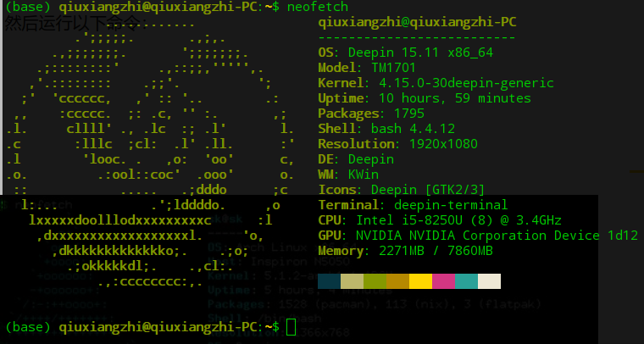This screenshot has width=644, height=344.
Task: Click the qiuxiangzhi@qiuxiangzhi-PC header title
Action: [x=417, y=22]
